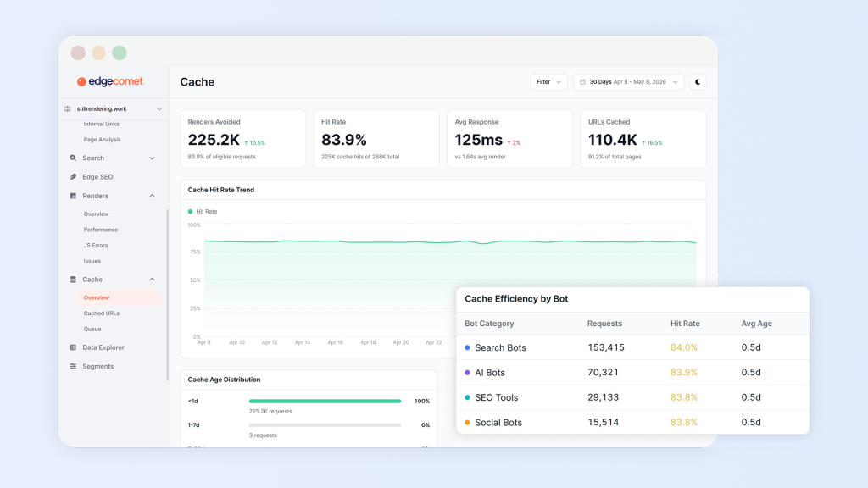Click the orange Social Bots color dot
This screenshot has width=868, height=488.
(x=467, y=423)
